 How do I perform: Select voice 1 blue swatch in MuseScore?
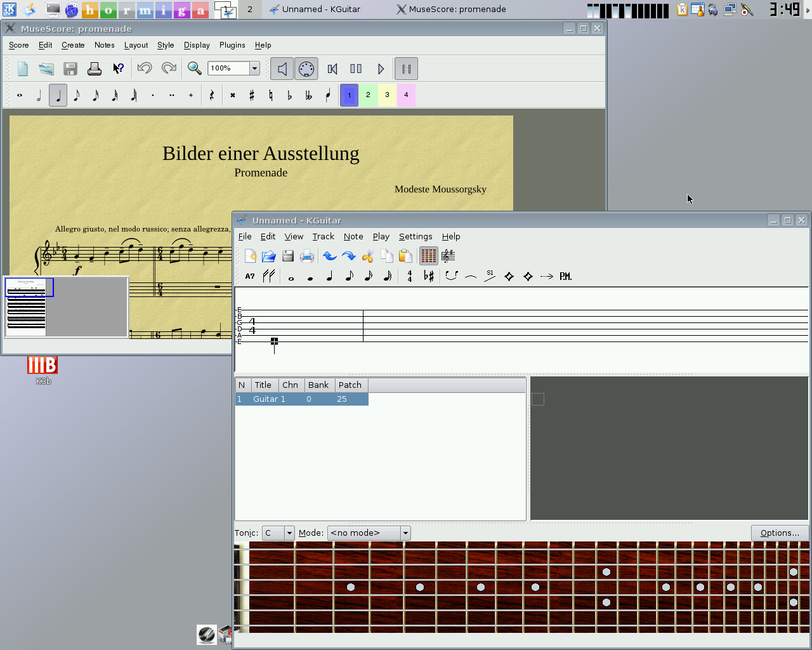coord(350,95)
